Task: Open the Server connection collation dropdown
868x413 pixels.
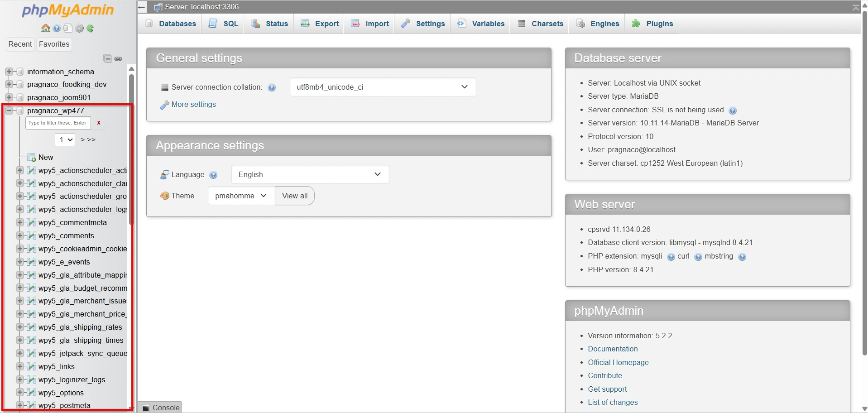Action: pyautogui.click(x=383, y=87)
